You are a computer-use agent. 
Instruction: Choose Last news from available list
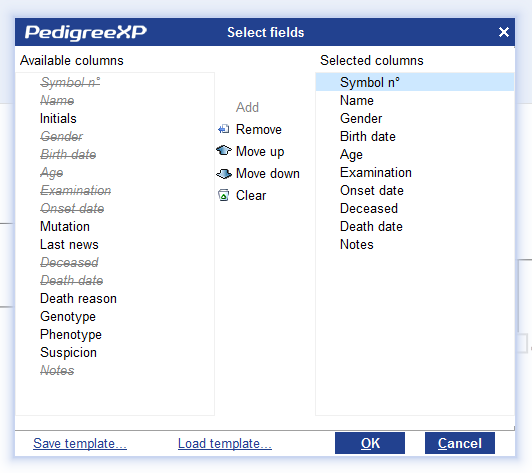click(69, 244)
